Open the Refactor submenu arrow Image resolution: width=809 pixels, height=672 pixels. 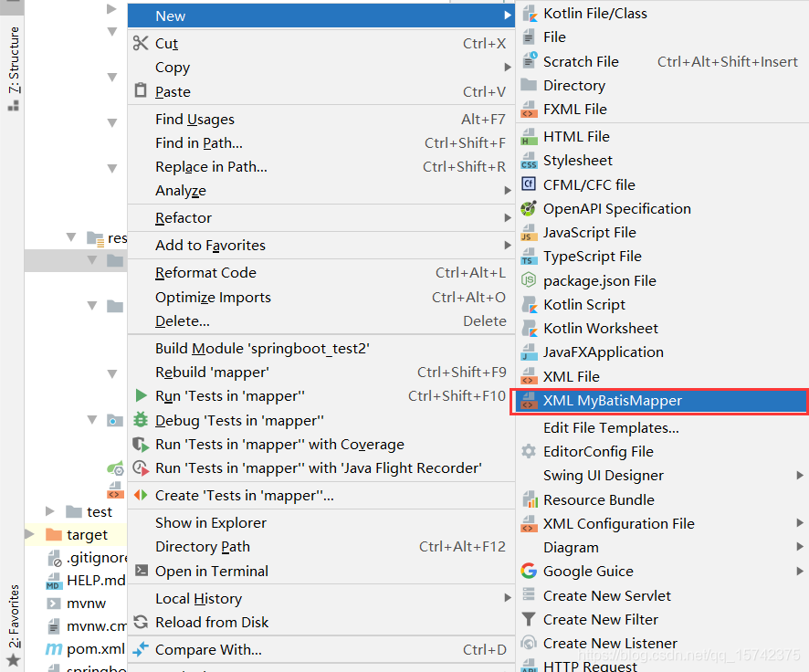pos(508,217)
